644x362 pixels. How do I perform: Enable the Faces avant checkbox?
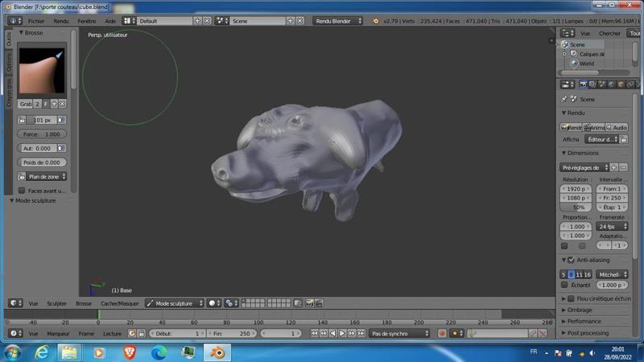point(22,191)
